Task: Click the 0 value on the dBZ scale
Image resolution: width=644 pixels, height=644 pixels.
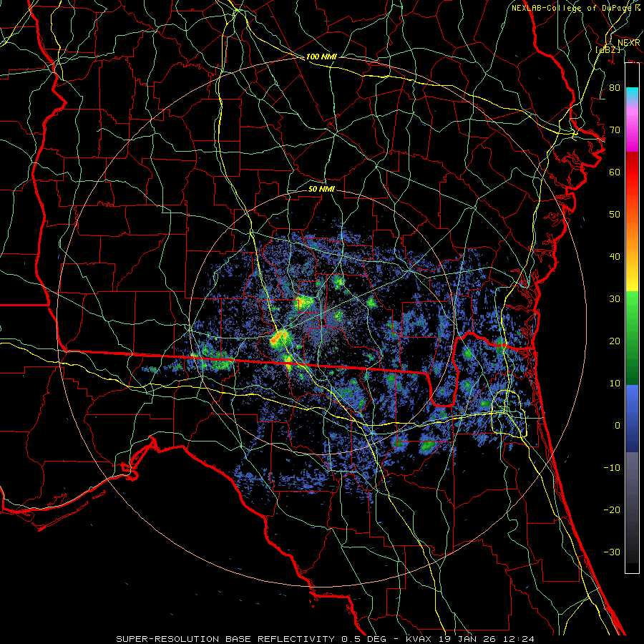Action: pos(618,426)
